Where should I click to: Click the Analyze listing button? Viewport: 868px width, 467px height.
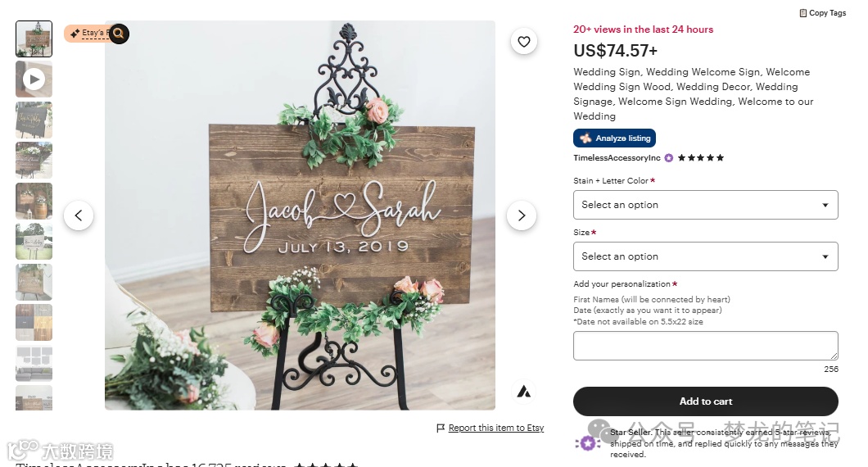(614, 138)
